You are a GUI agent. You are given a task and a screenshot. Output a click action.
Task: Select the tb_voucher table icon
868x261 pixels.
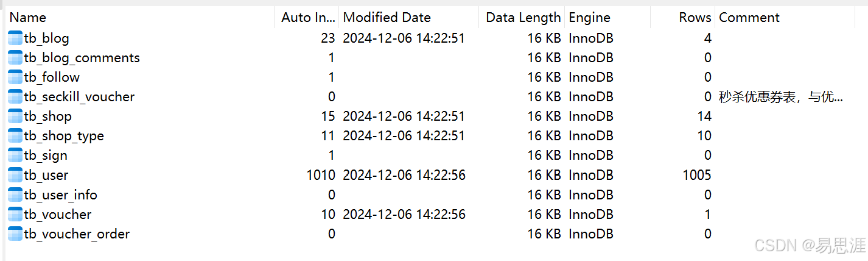(15, 215)
